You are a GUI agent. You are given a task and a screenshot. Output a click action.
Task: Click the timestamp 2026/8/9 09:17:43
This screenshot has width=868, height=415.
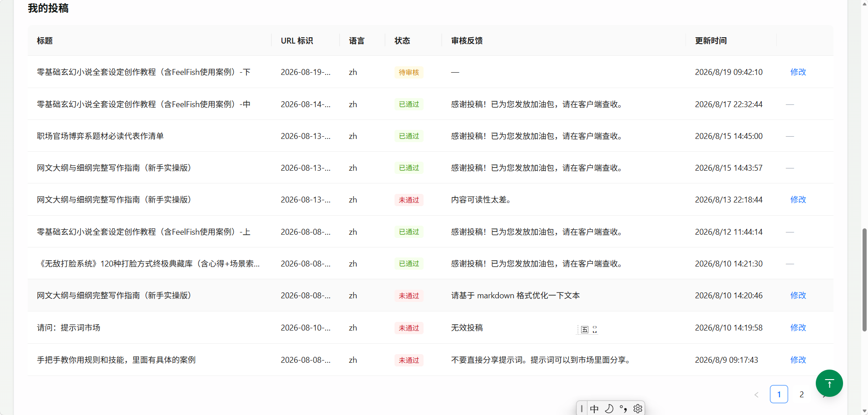[x=726, y=360]
